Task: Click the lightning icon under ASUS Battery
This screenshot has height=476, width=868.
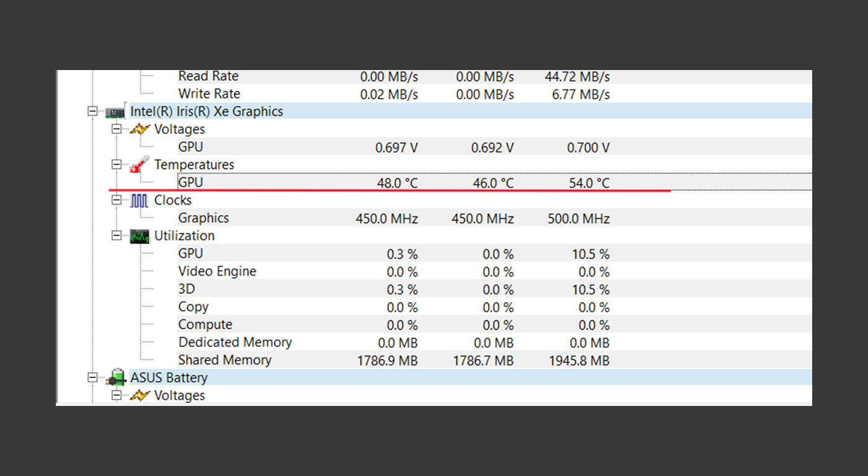Action: [139, 395]
